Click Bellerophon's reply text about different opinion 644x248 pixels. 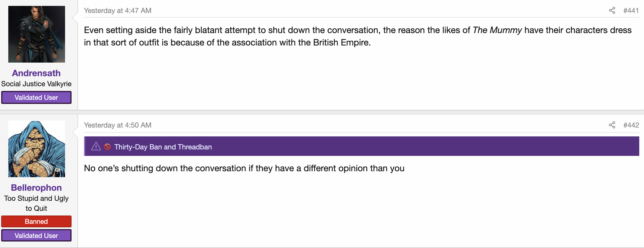coord(244,168)
